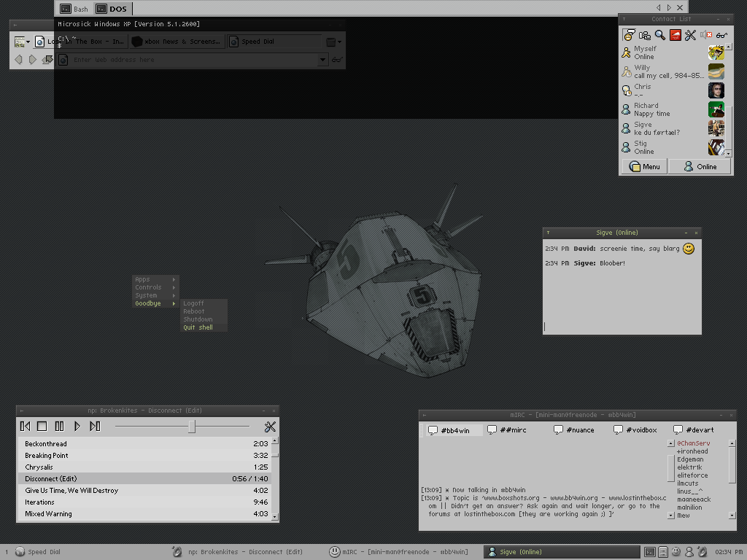Click the playlist scrollbar down arrow
Viewport: 747px width, 560px height.
[x=275, y=517]
